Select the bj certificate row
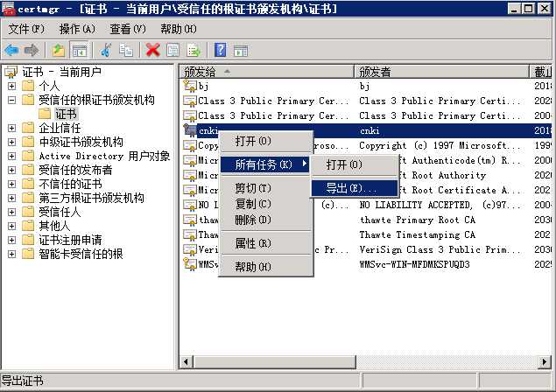 tap(367, 86)
